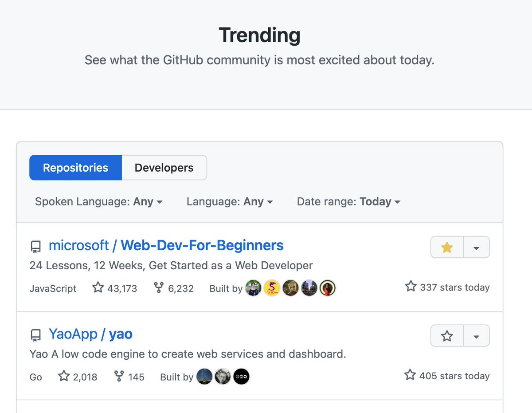
Task: Click the repository book icon beside Web-Dev-For-Beginners
Action: click(x=35, y=247)
